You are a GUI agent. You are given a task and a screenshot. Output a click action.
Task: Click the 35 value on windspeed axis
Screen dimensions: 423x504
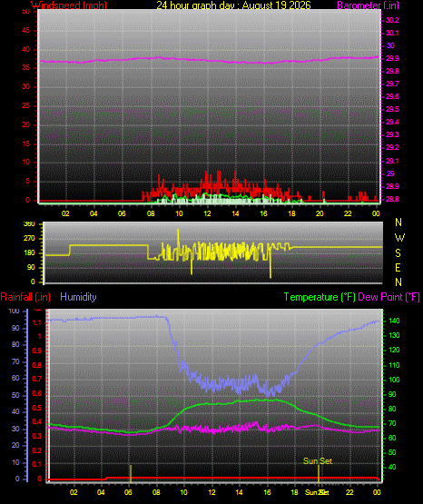pos(25,68)
